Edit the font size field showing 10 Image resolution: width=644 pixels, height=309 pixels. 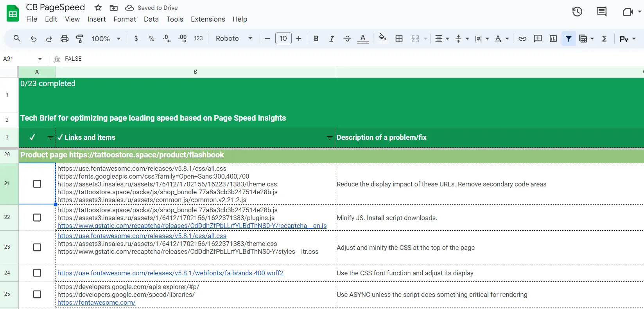pyautogui.click(x=283, y=38)
